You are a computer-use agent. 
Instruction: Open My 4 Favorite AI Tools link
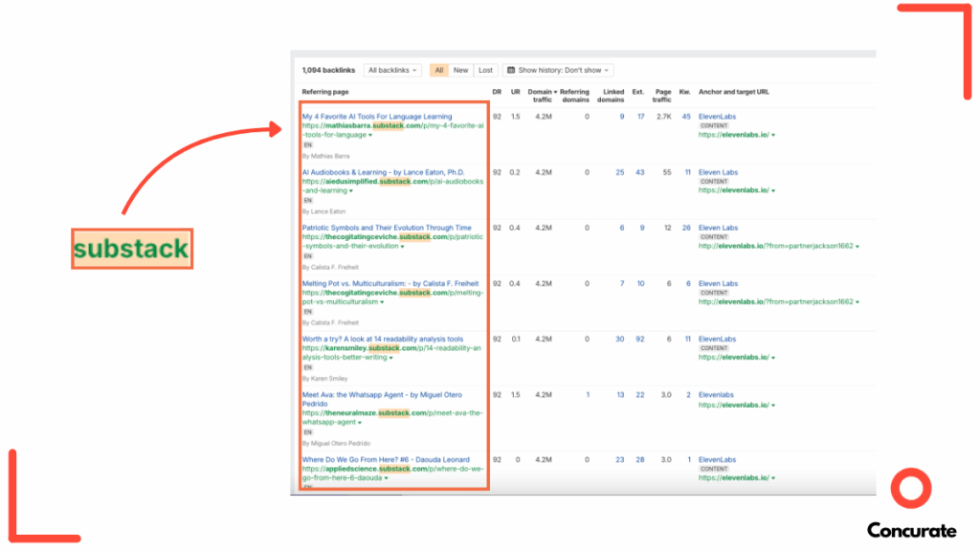tap(377, 116)
